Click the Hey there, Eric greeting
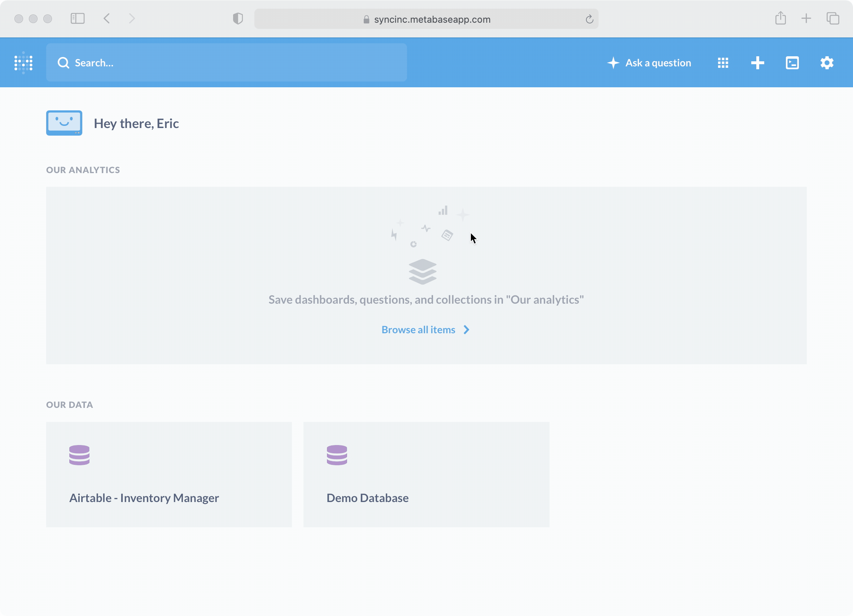This screenshot has height=616, width=853. point(136,123)
